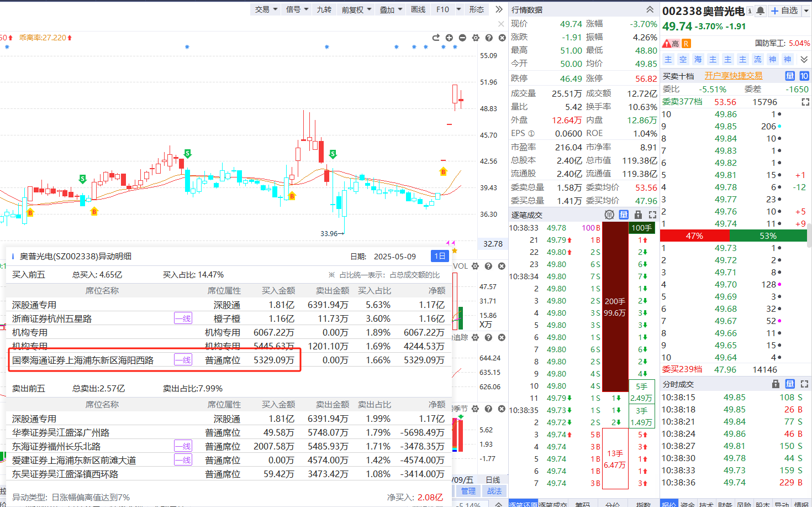Toggle the 量 icon in 买卖十档 header

[790, 76]
